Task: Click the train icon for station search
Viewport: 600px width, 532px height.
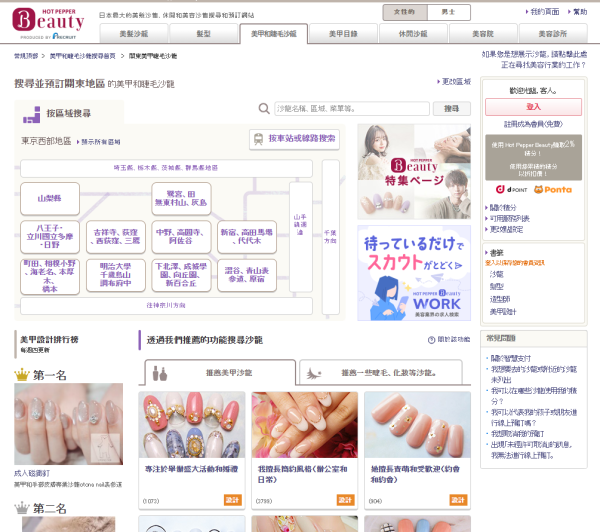Action: coord(259,139)
